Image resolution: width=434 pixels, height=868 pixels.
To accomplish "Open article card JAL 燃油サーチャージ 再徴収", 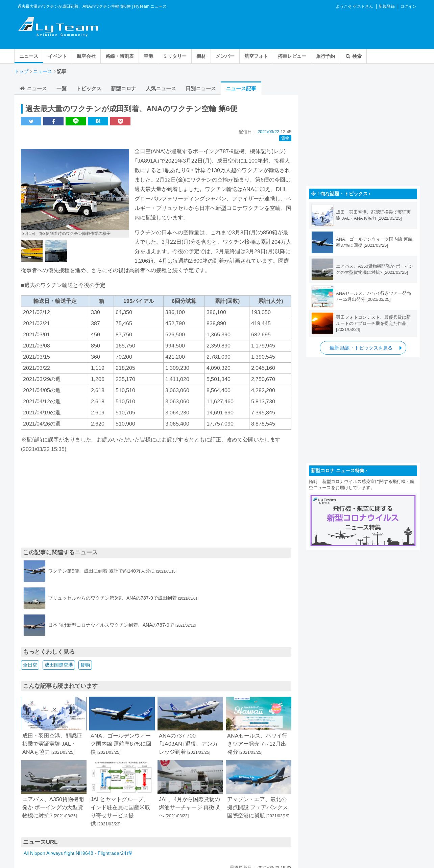I will point(190,790).
